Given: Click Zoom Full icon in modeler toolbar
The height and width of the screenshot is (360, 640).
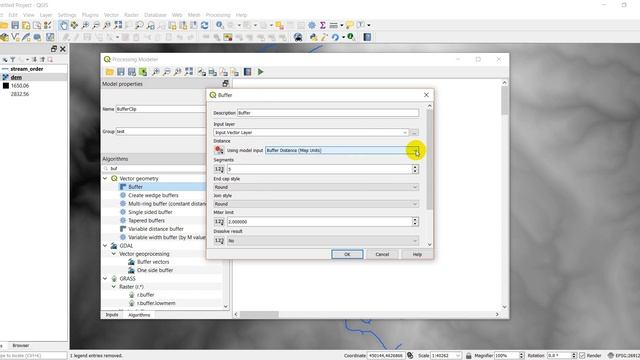Looking at the screenshot, I should (x=189, y=72).
